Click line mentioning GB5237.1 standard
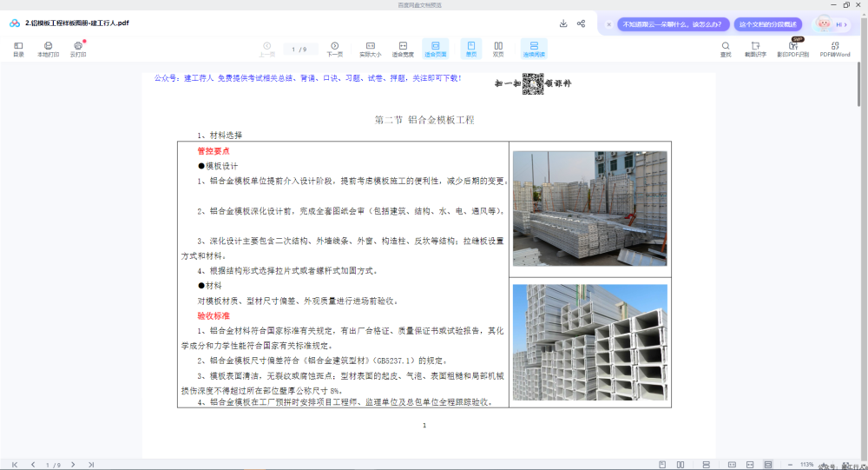The width and height of the screenshot is (868, 470). pos(322,361)
